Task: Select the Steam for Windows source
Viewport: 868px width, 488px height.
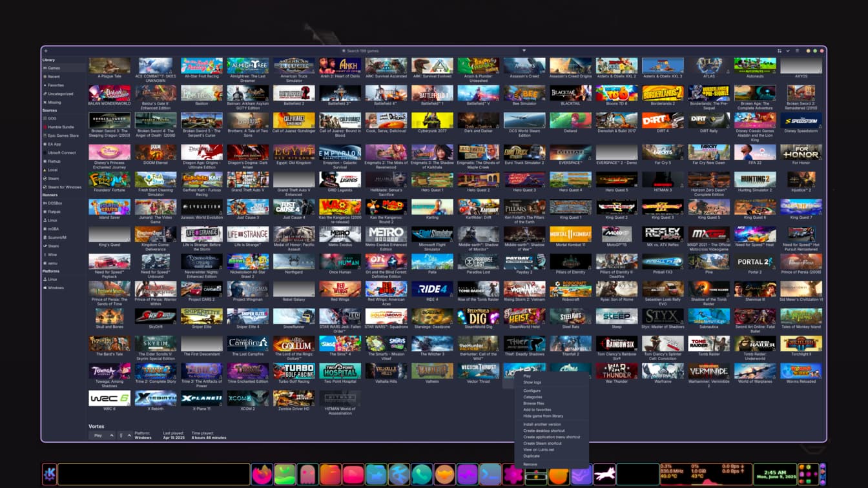Action: [63, 187]
